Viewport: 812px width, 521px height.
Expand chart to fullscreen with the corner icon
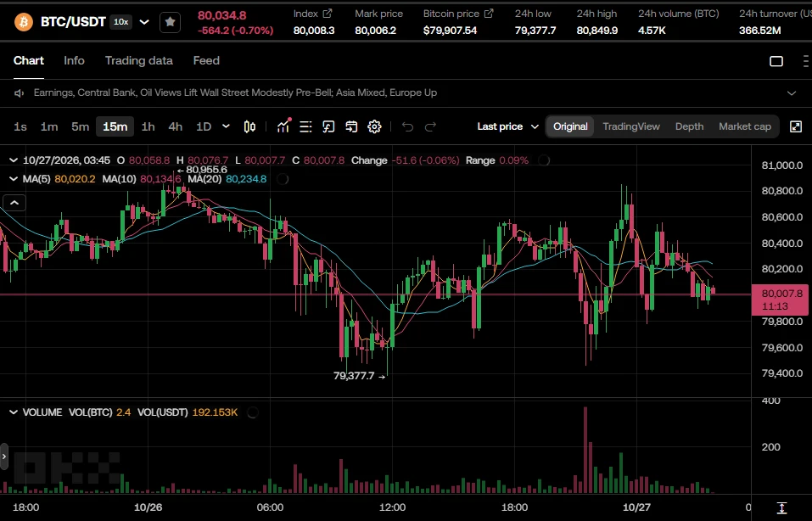coord(796,127)
